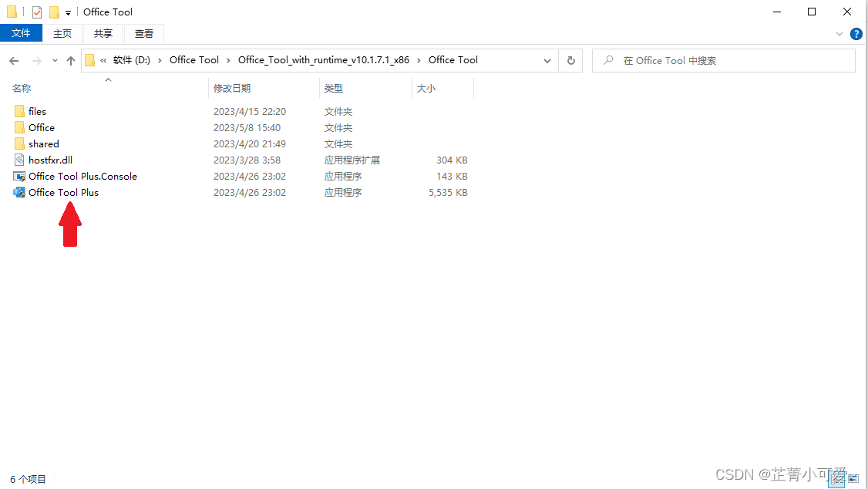This screenshot has height=489, width=868.
Task: Click the Forward navigation arrow
Action: tap(36, 61)
